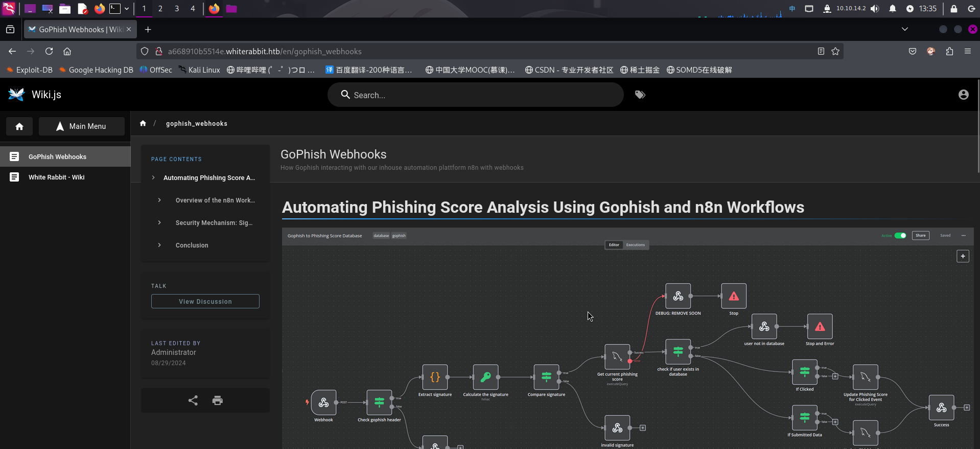Switch to workspace 2 on taskbar

point(160,9)
